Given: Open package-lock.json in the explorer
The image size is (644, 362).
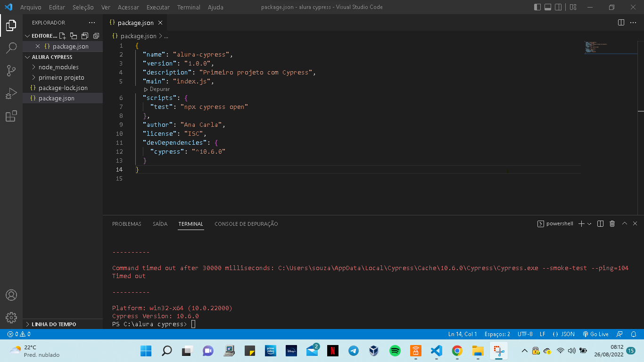Looking at the screenshot, I should [63, 88].
